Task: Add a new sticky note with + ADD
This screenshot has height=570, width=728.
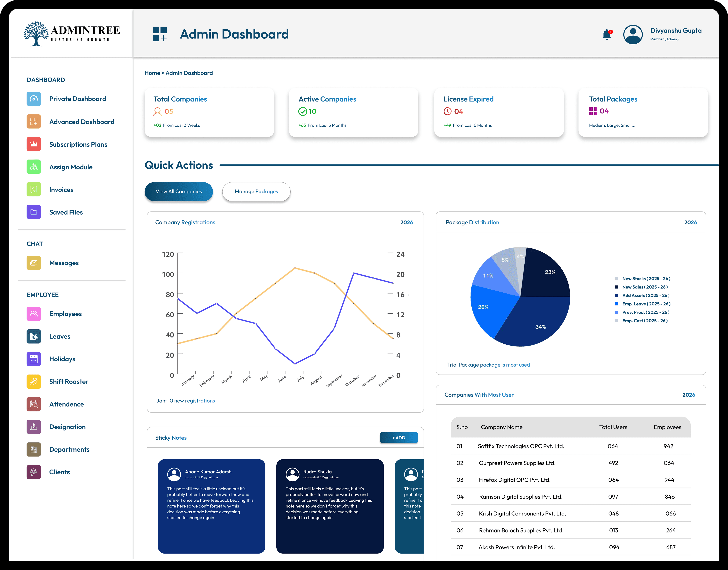Action: coord(399,438)
